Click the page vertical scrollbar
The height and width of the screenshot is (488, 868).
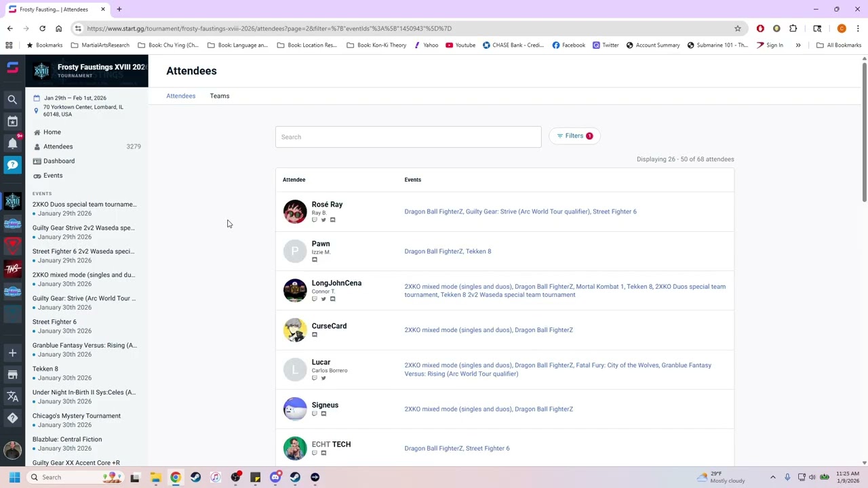pyautogui.click(x=865, y=132)
